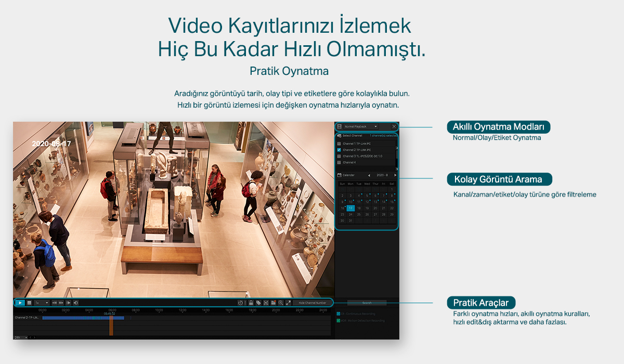
Task: Stop the video playback
Action: click(x=29, y=303)
